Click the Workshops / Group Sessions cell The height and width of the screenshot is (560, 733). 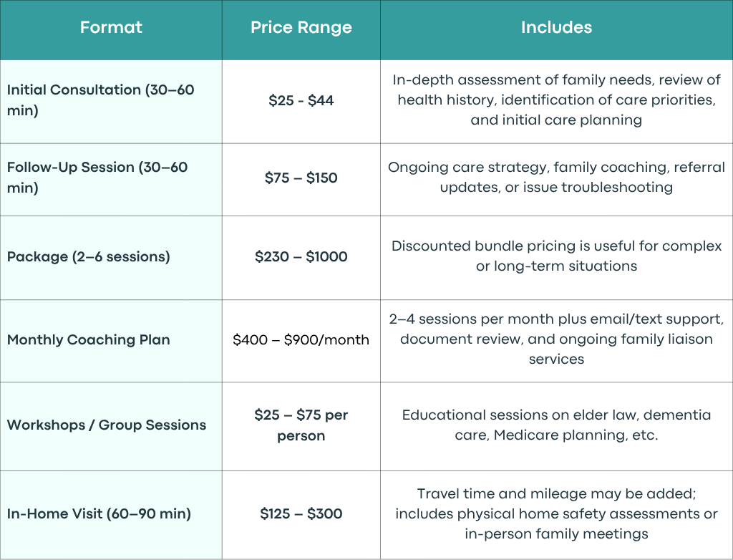click(x=111, y=426)
